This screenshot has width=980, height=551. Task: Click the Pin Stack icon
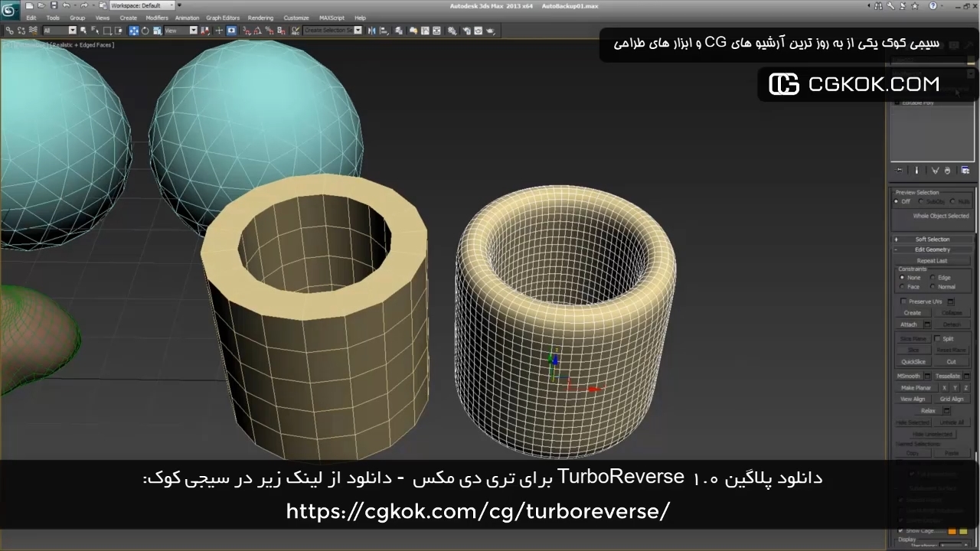tap(900, 170)
